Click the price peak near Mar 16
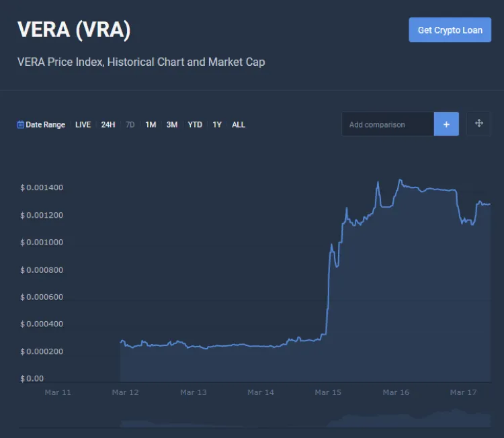 pyautogui.click(x=401, y=181)
